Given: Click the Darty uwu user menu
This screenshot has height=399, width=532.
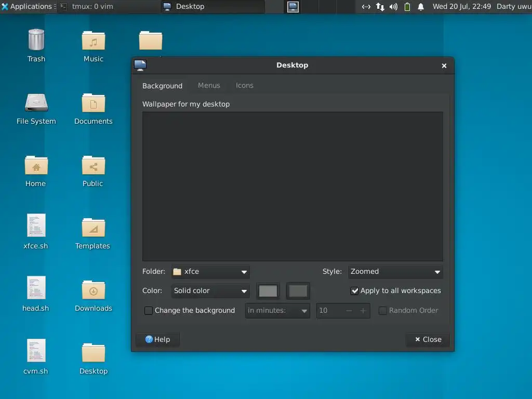Looking at the screenshot, I should [x=514, y=6].
